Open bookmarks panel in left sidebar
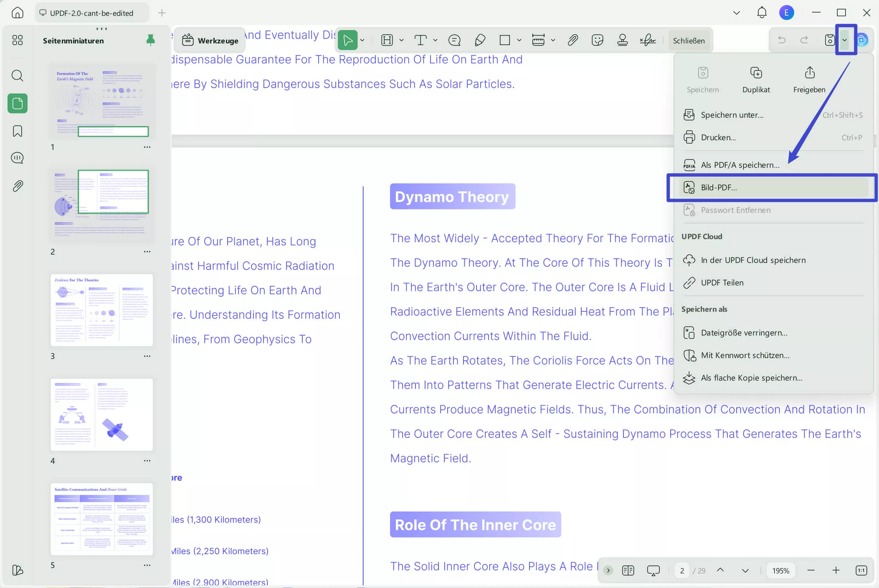879x588 pixels. [x=18, y=131]
